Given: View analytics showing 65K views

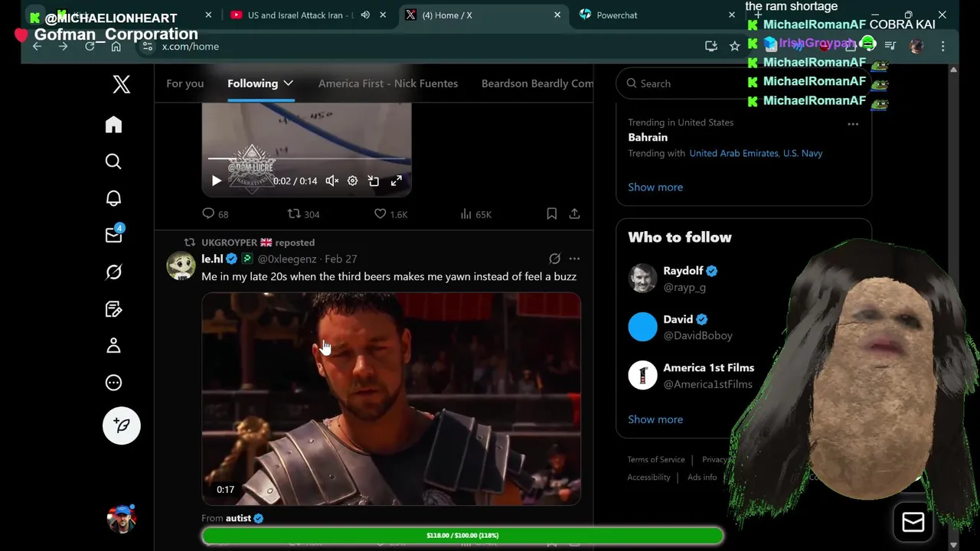Looking at the screenshot, I should [475, 214].
